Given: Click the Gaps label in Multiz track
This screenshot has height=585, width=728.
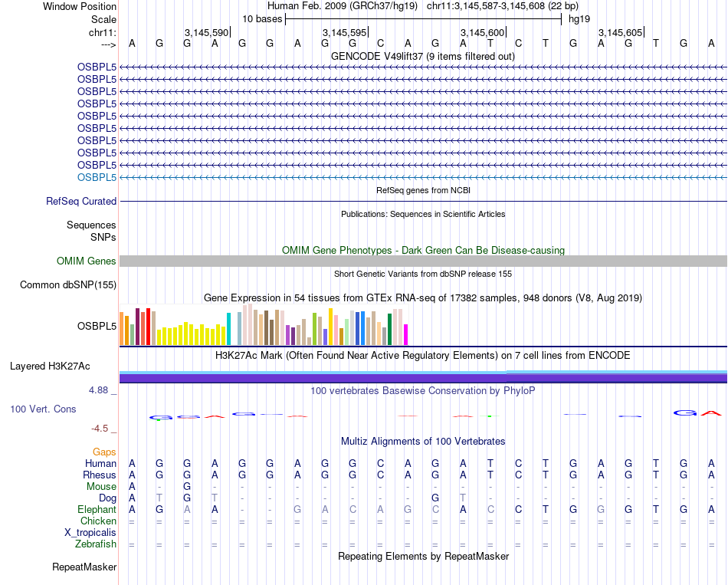Looking at the screenshot, I should (104, 452).
